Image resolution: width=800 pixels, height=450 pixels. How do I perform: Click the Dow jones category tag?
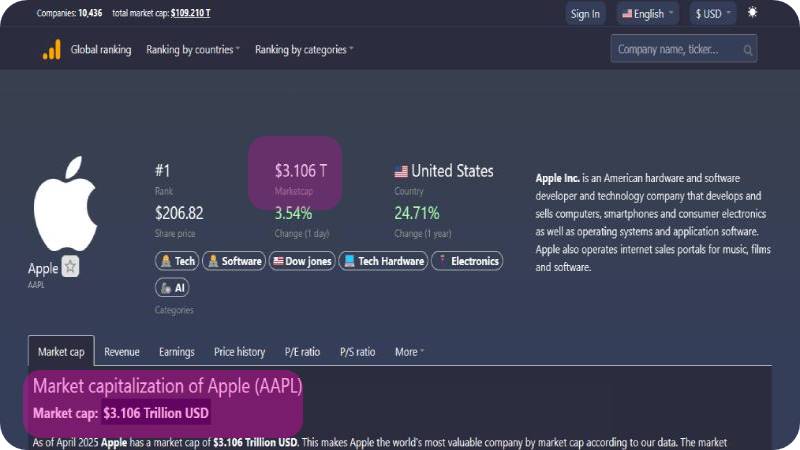click(x=302, y=261)
